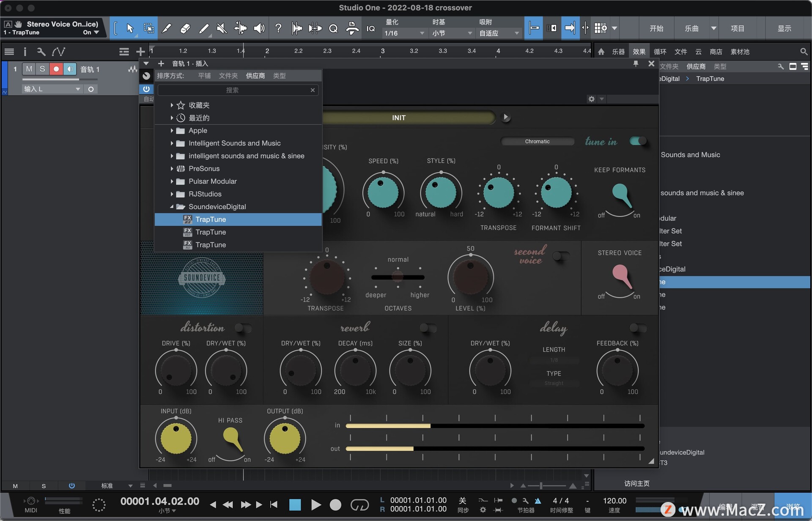The image size is (812, 521).
Task: Switch browser to 循环 tab
Action: coord(660,52)
